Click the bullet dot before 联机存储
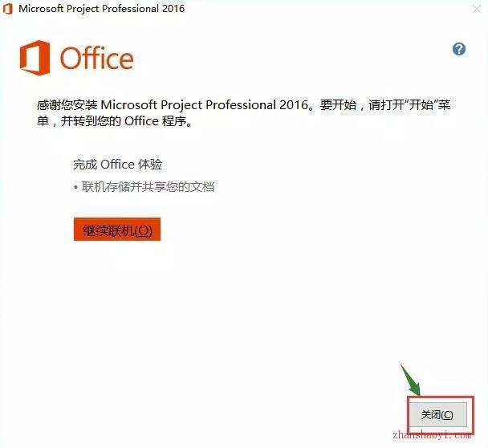Image resolution: width=488 pixels, height=448 pixels. [x=75, y=188]
